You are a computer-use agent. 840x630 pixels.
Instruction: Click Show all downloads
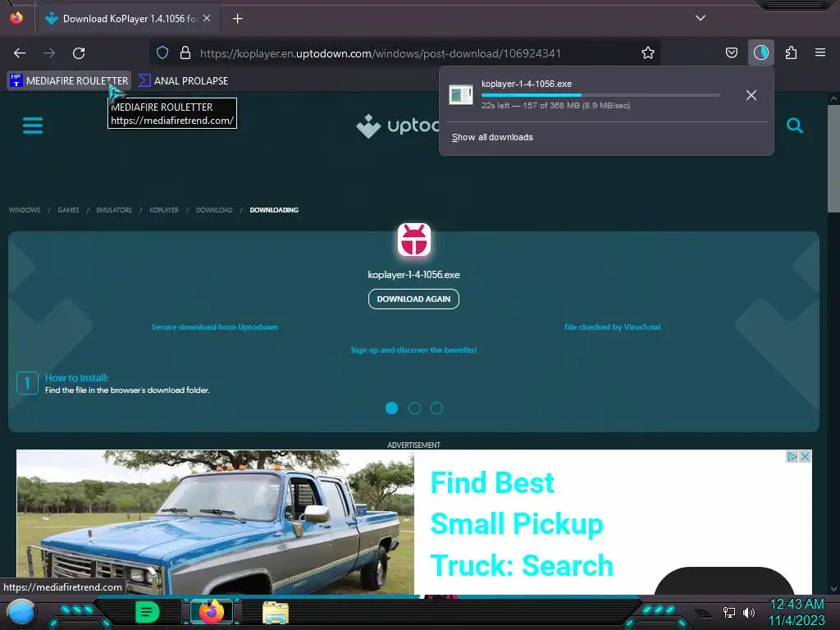tap(492, 138)
